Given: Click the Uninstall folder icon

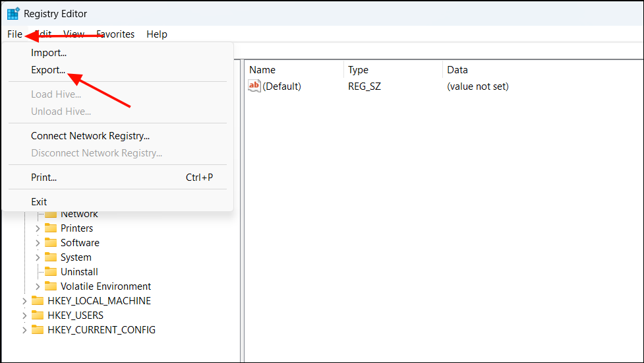Looking at the screenshot, I should pos(51,272).
